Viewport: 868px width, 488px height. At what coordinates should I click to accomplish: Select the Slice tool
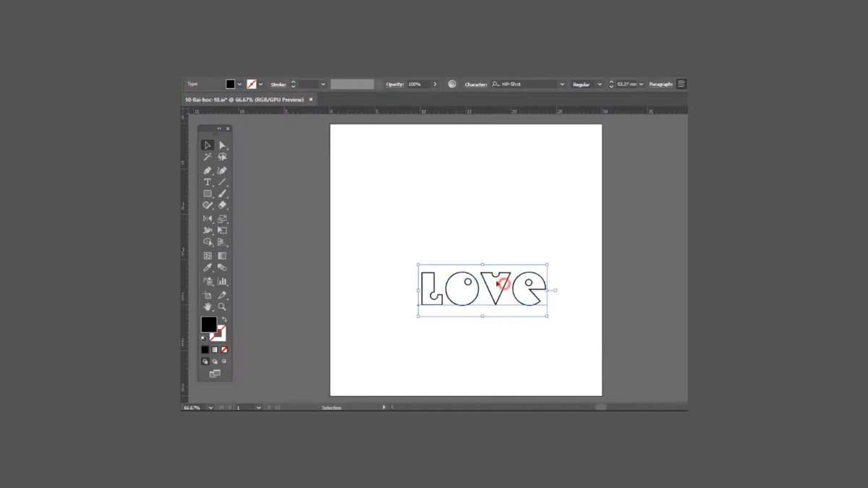(x=222, y=295)
